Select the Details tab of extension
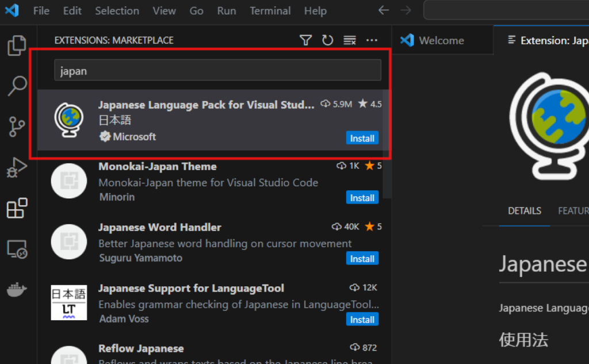Viewport: 589px width, 364px height. point(524,211)
